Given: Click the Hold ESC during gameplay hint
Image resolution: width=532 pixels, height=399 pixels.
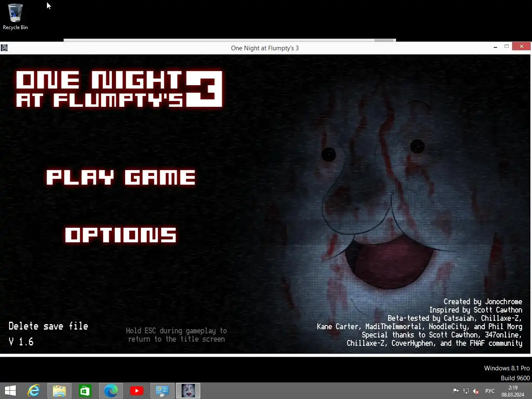Looking at the screenshot, I should pos(176,335).
